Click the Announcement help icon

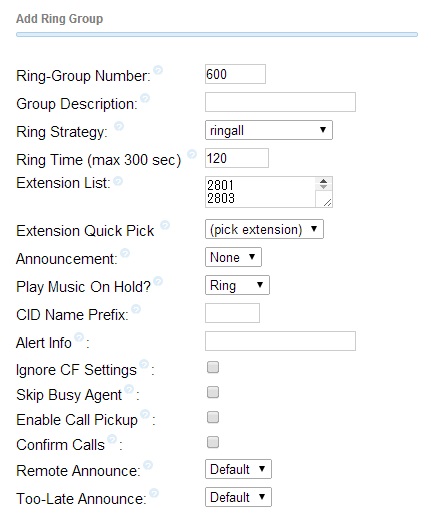click(x=125, y=253)
